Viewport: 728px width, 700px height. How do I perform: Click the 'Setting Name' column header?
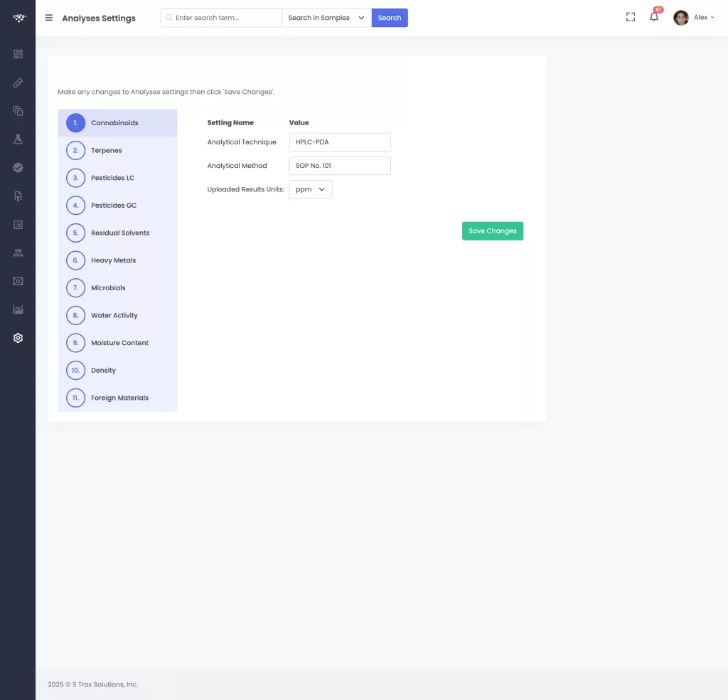(x=230, y=122)
